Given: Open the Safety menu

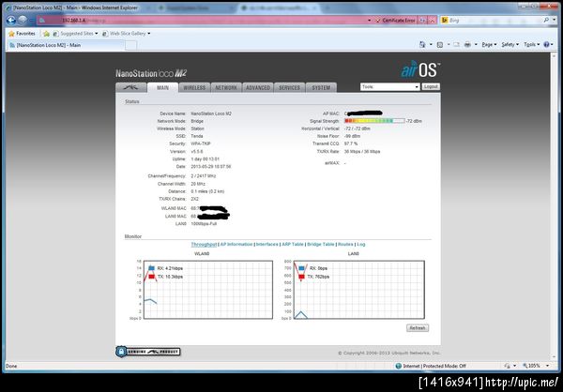Looking at the screenshot, I should coord(510,44).
